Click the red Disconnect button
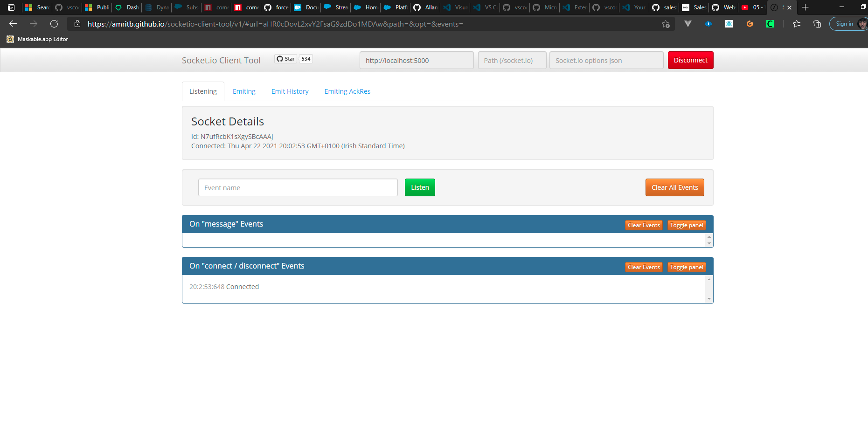Image resolution: width=868 pixels, height=442 pixels. click(x=690, y=60)
